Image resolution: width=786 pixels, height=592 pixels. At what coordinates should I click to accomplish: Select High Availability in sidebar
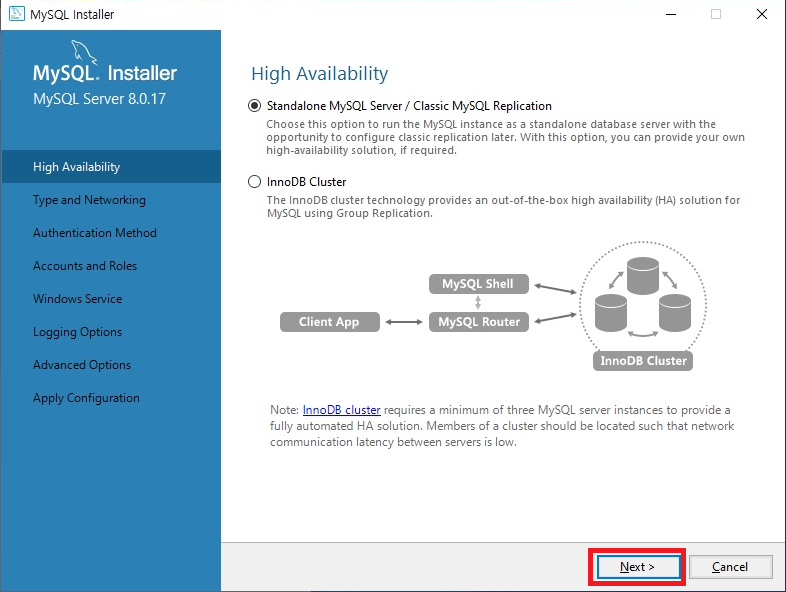click(111, 166)
